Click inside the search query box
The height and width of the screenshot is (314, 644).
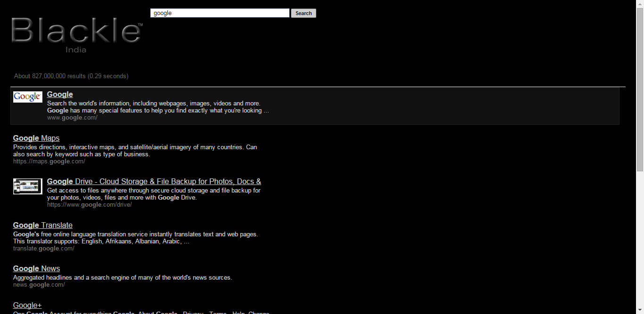pyautogui.click(x=219, y=13)
